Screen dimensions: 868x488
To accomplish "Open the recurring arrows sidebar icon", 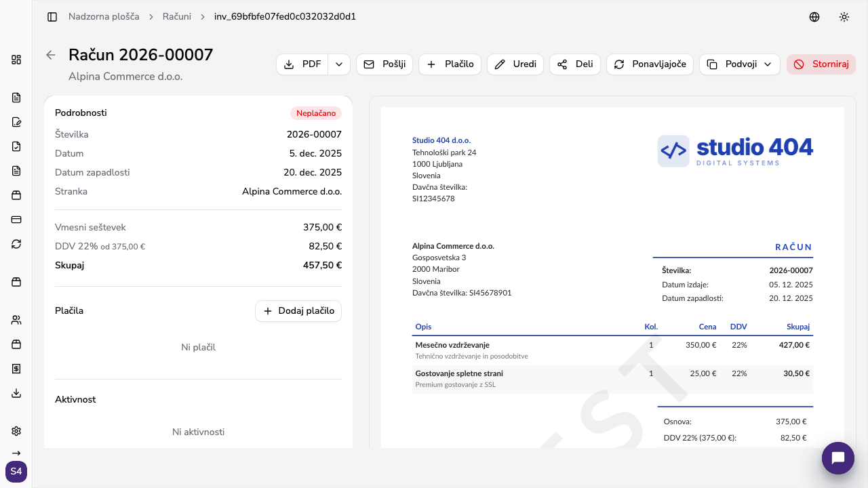I will (x=16, y=244).
